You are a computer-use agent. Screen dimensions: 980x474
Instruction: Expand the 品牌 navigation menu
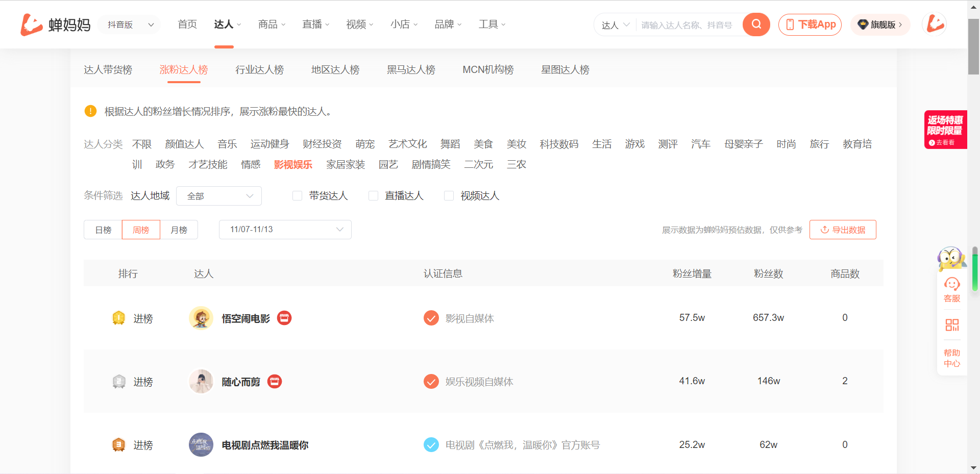448,24
